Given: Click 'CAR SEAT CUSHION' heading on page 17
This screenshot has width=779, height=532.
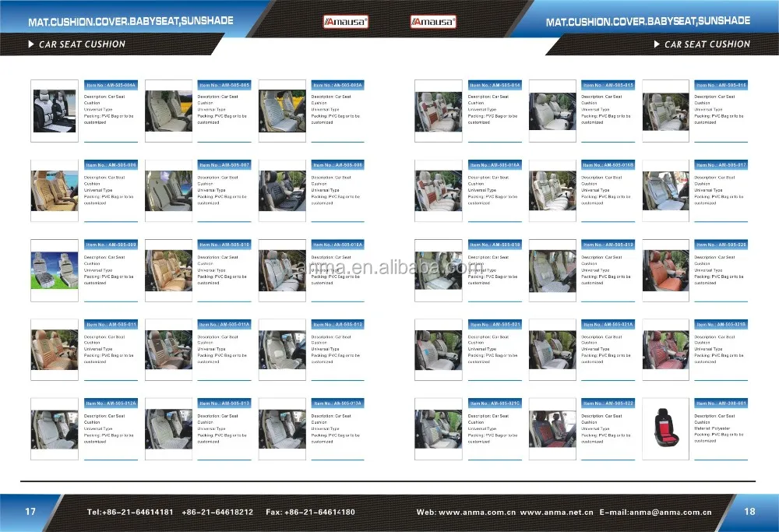Looking at the screenshot, I should [x=82, y=44].
